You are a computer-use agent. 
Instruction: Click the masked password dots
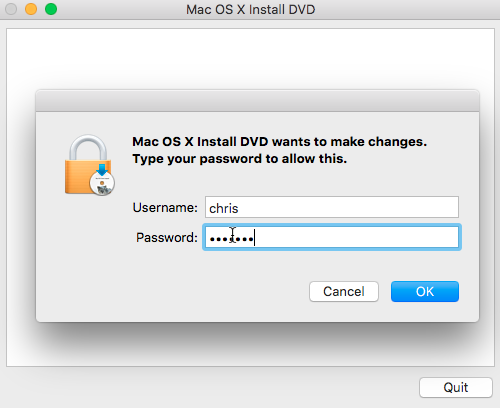231,239
